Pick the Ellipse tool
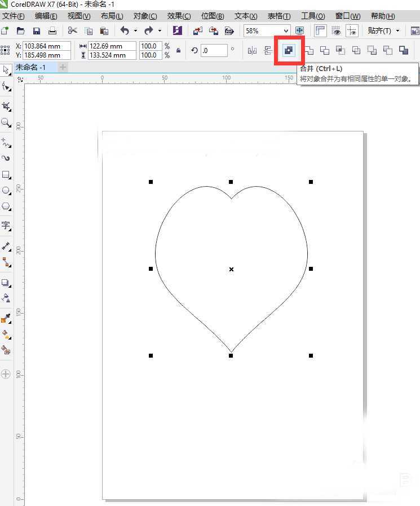420x506 pixels. tap(6, 191)
